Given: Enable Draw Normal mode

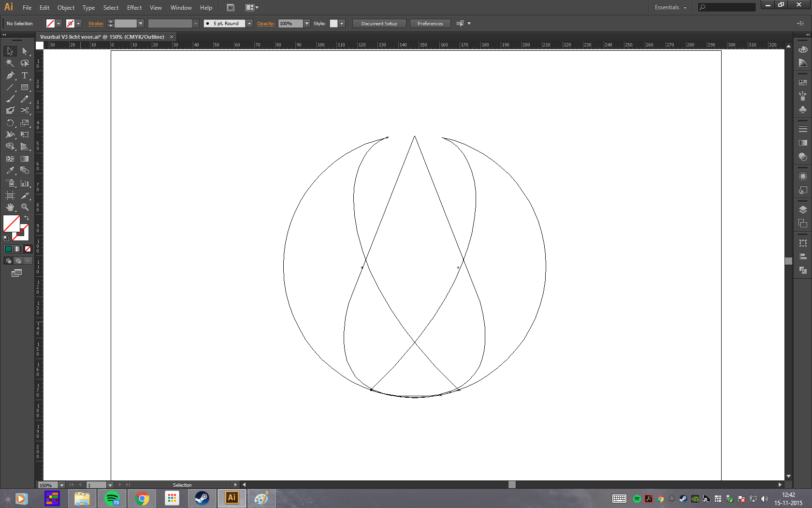Looking at the screenshot, I should click(8, 261).
